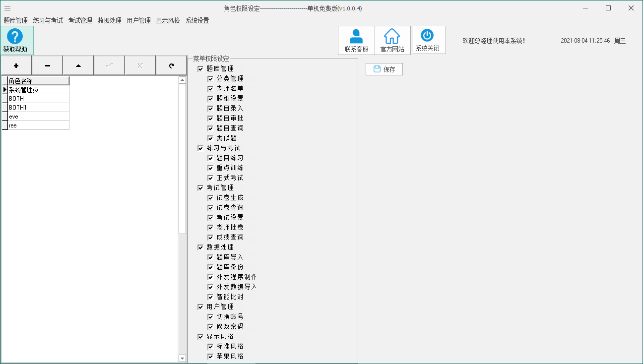
Task: Open the 数据处理 menu
Action: click(108, 21)
